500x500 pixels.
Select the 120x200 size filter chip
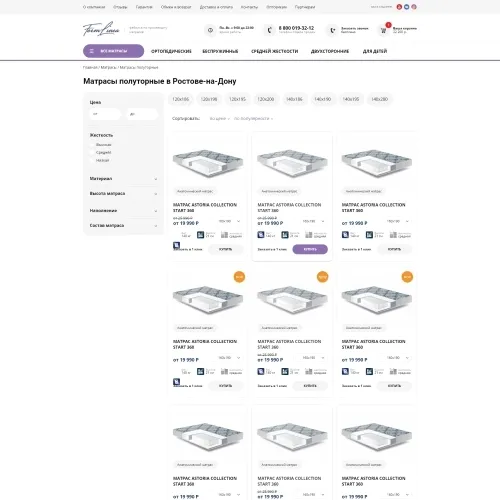pyautogui.click(x=266, y=99)
